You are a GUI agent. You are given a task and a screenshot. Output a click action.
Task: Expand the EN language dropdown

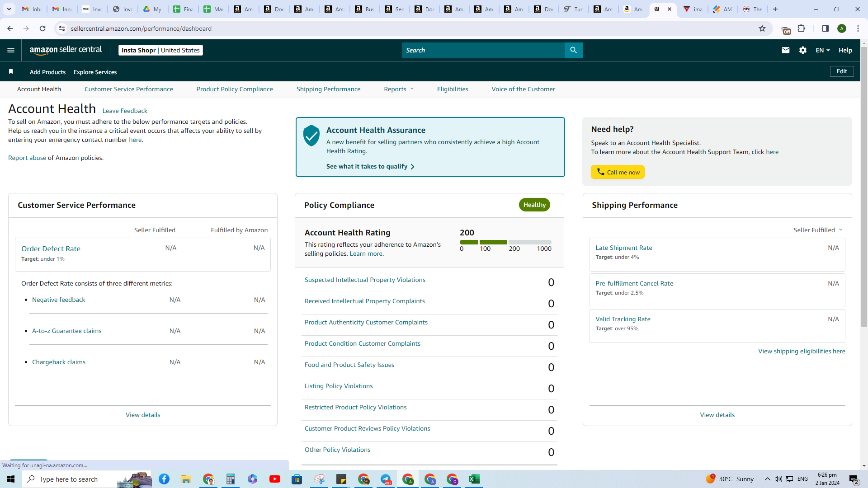pos(823,50)
